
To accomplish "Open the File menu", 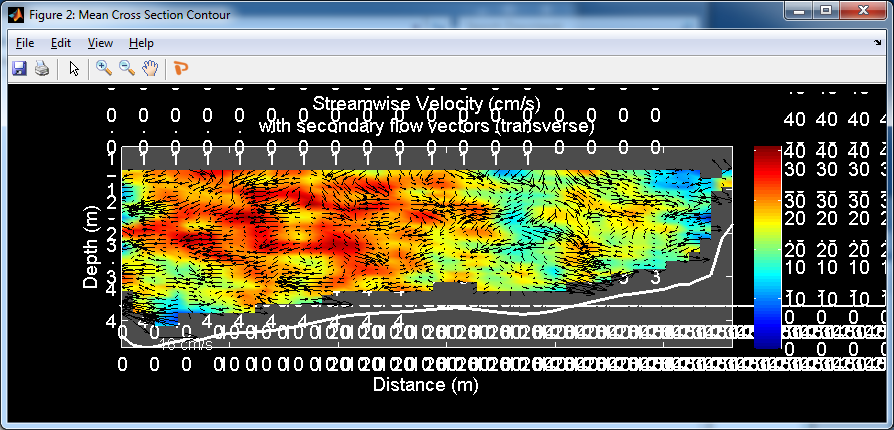I will point(25,43).
